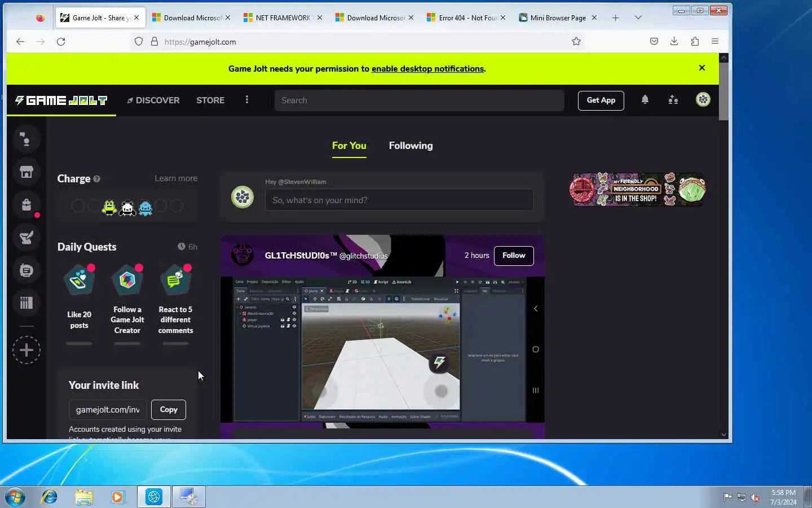Open the user avatar menu in header
This screenshot has height=508, width=812.
[703, 99]
